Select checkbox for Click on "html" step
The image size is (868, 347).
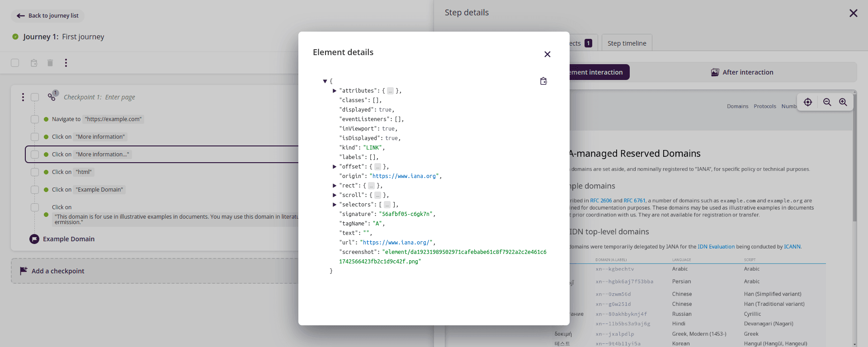(x=35, y=172)
